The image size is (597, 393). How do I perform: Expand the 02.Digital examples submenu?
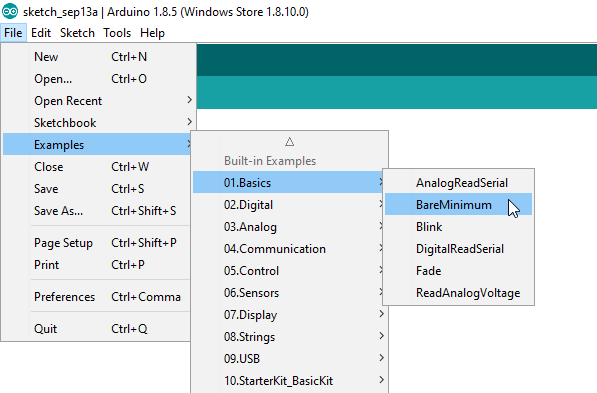click(290, 204)
